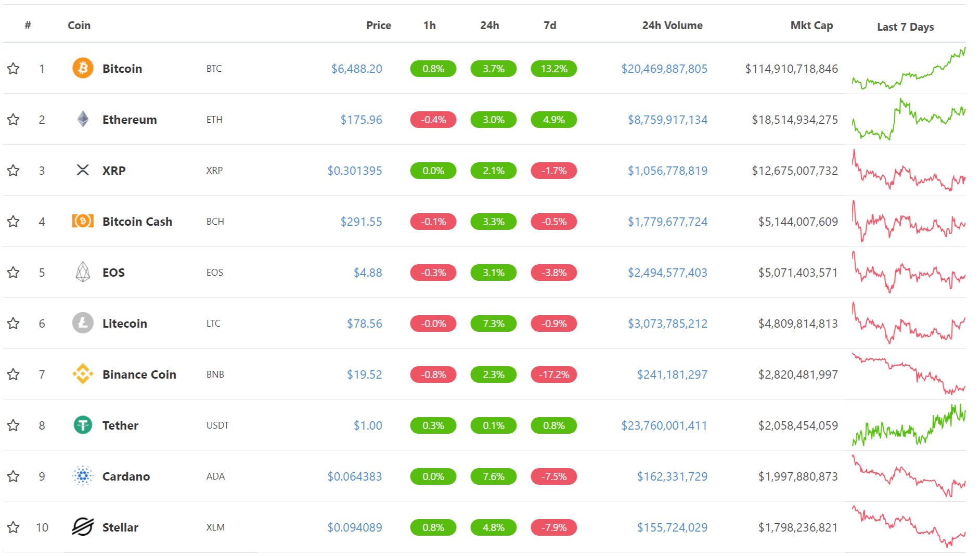Click the Bitcoin logo icon

pyautogui.click(x=83, y=68)
